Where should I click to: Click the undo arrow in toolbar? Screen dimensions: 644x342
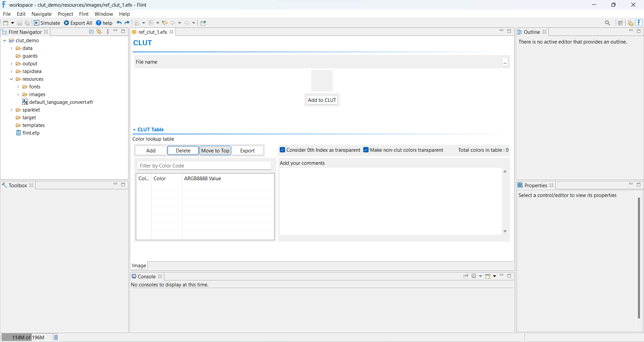(x=119, y=23)
